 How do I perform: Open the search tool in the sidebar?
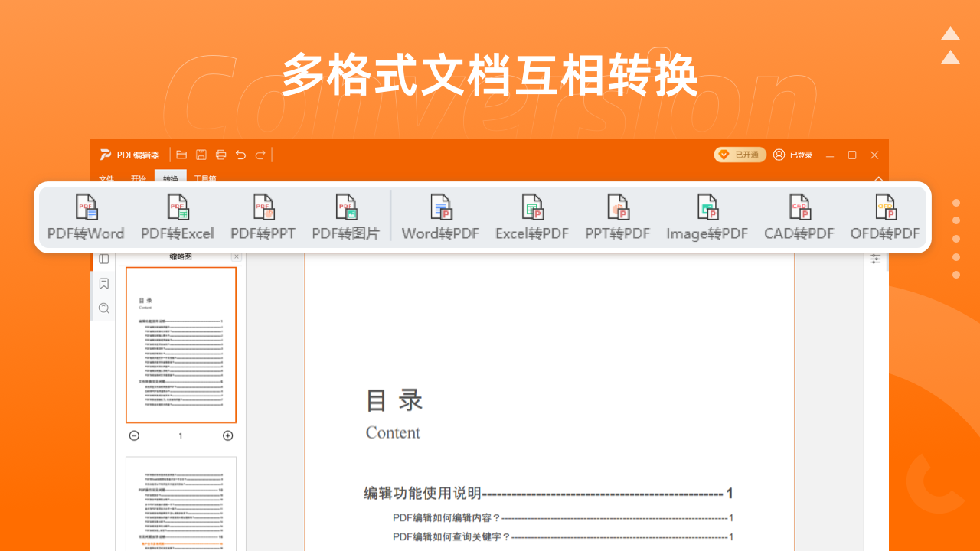click(103, 308)
